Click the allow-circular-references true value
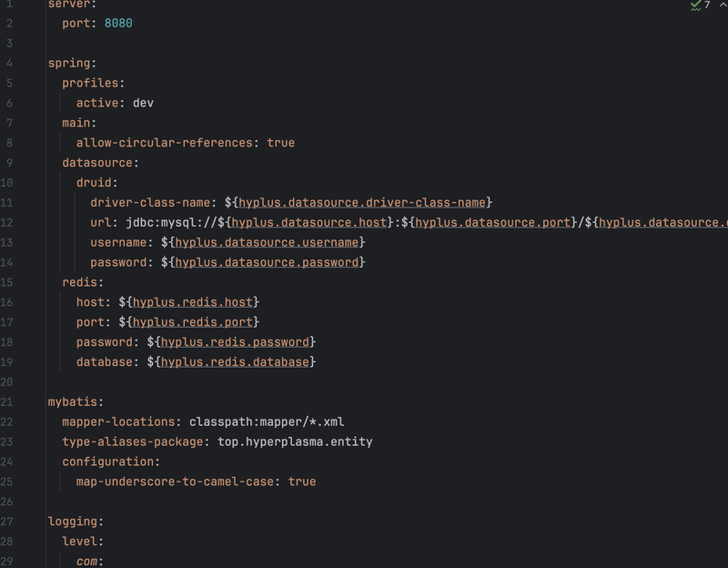The width and height of the screenshot is (728, 568). click(281, 143)
